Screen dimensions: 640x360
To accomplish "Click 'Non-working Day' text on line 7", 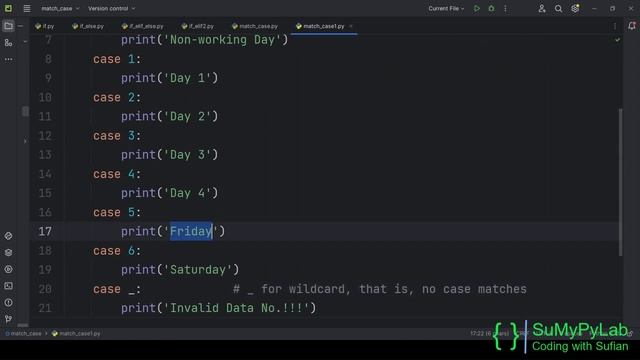I will click(222, 40).
